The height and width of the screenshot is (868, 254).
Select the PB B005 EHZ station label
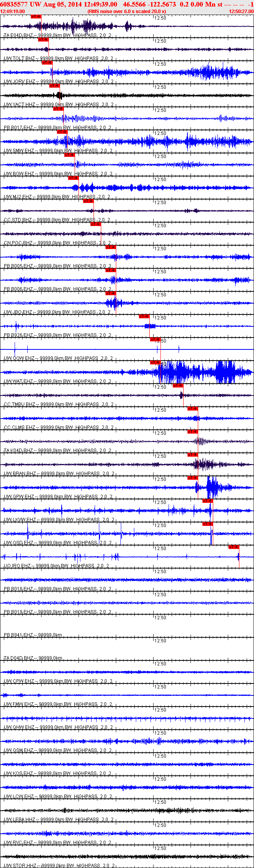click(58, 266)
